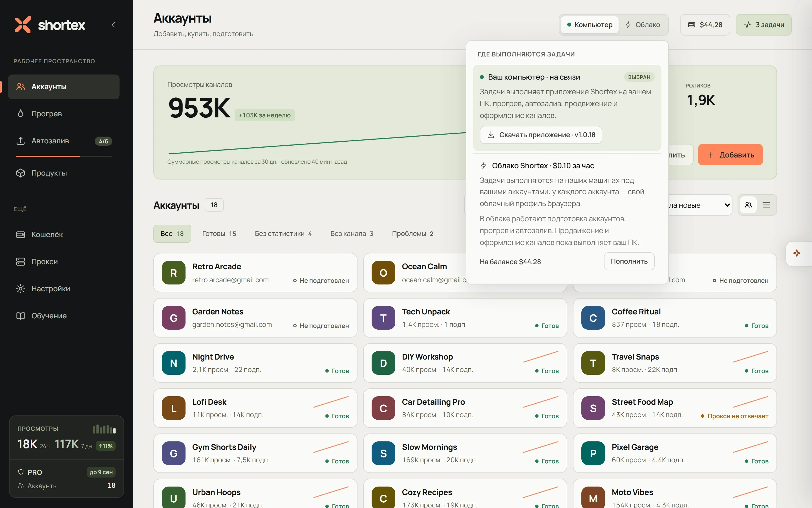This screenshot has width=812, height=508.
Task: Click Прокси не отвечает status
Action: pyautogui.click(x=734, y=416)
